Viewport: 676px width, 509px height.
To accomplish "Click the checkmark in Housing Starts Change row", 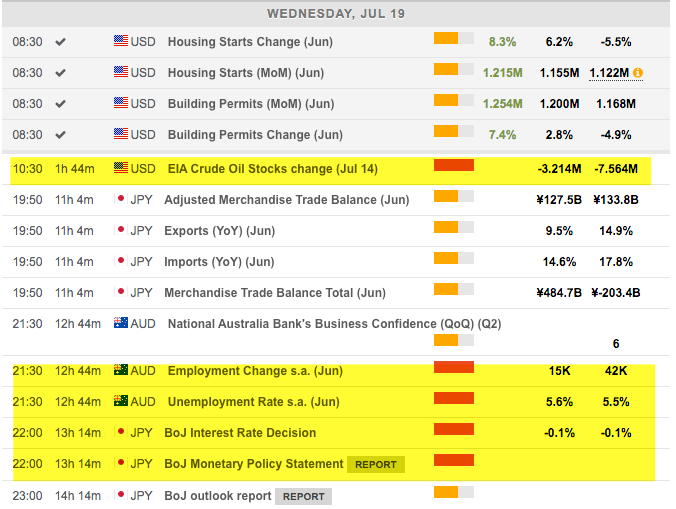I will [x=60, y=42].
